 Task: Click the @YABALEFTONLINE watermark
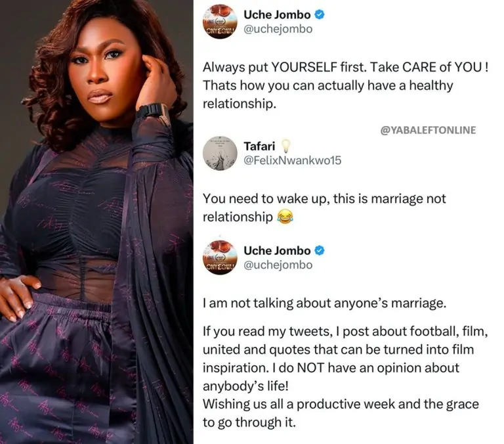click(428, 130)
